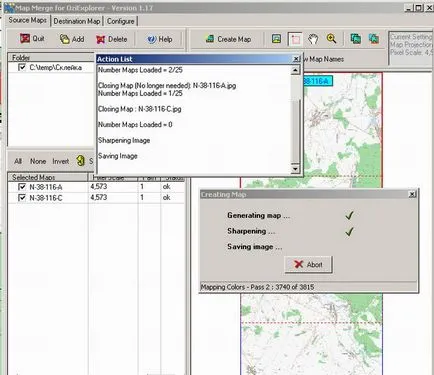
Task: Maximize the Map Merge window
Action: click(x=419, y=7)
